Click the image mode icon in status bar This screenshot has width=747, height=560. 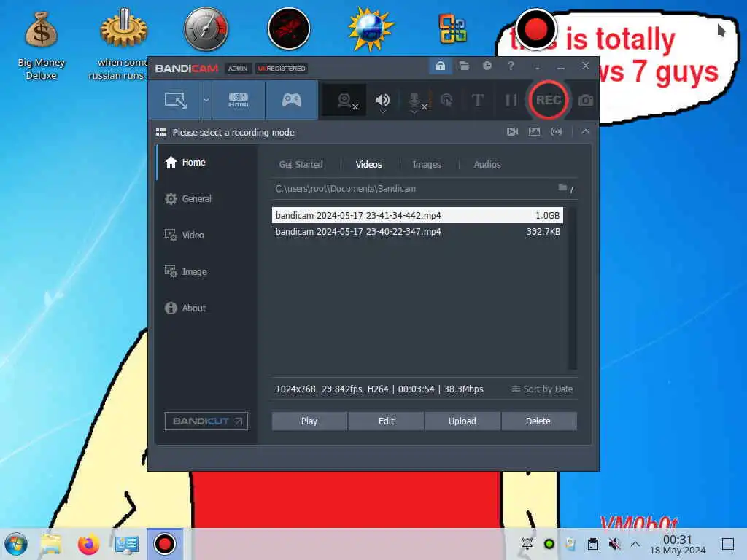click(534, 131)
